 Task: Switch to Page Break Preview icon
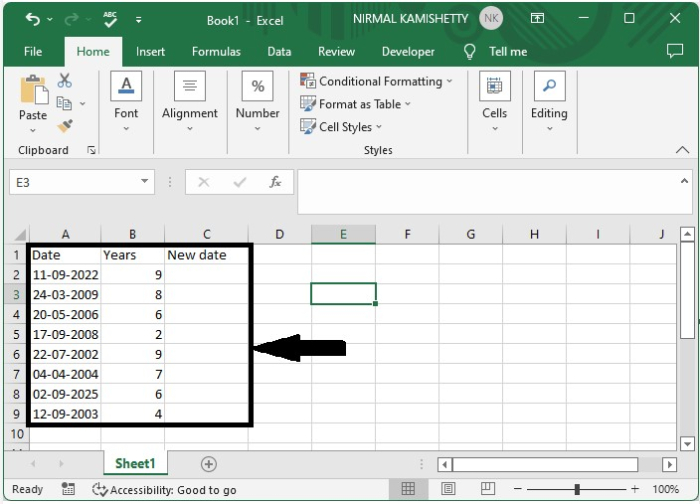pyautogui.click(x=488, y=489)
